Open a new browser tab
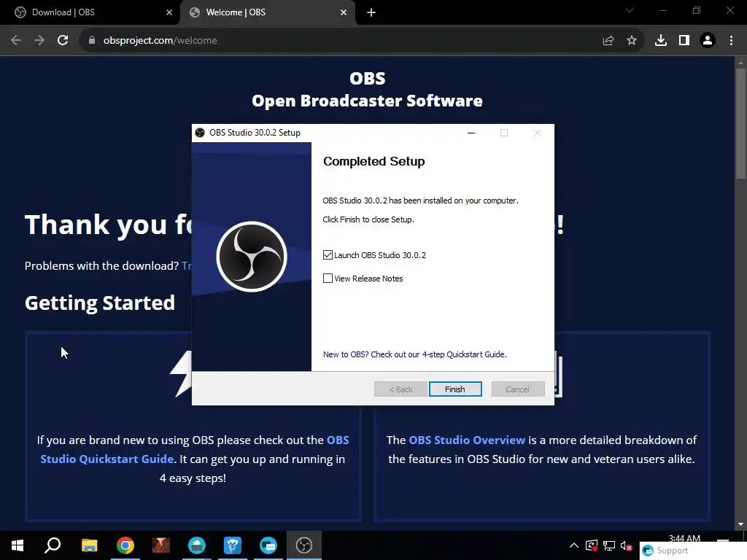The image size is (747, 560). pyautogui.click(x=371, y=12)
